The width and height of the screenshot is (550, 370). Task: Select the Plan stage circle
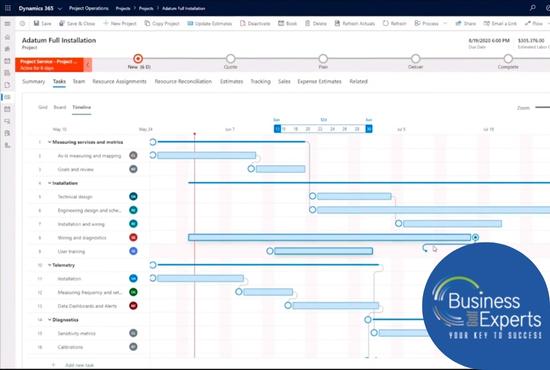point(323,59)
